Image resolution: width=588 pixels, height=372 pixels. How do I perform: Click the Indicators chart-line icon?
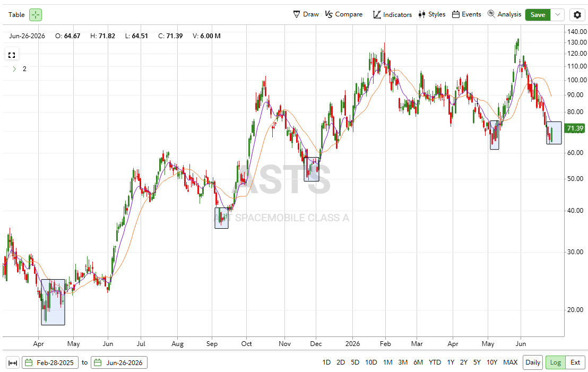pyautogui.click(x=377, y=14)
